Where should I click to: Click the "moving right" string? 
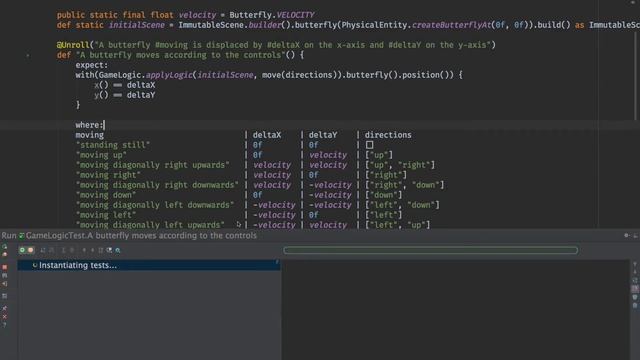(x=108, y=175)
